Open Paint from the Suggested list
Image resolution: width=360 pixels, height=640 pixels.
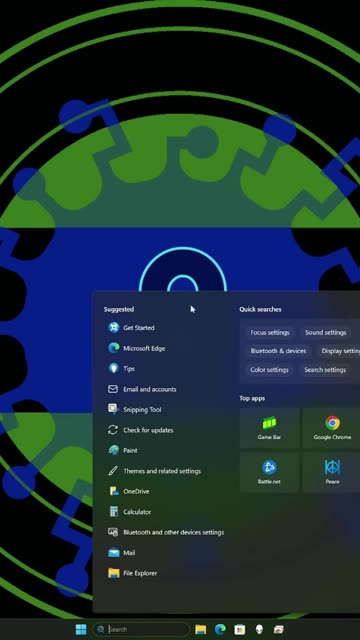[x=122, y=450]
